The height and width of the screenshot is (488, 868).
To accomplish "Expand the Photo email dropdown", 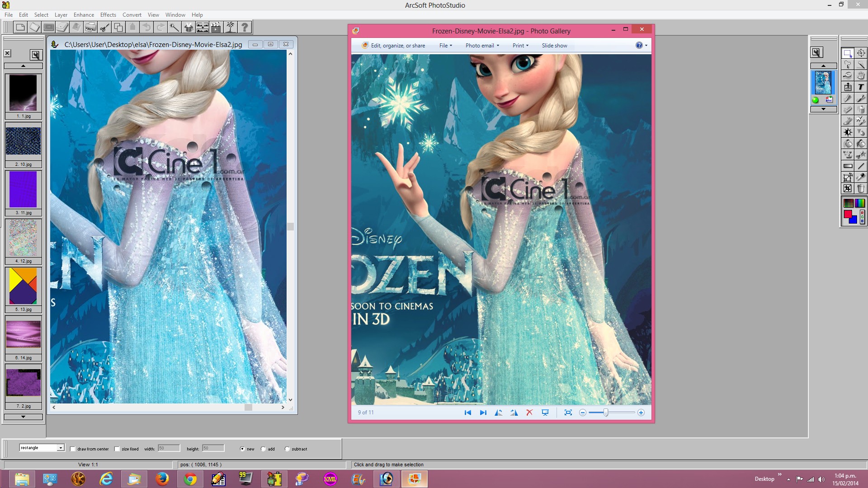I will coord(482,46).
